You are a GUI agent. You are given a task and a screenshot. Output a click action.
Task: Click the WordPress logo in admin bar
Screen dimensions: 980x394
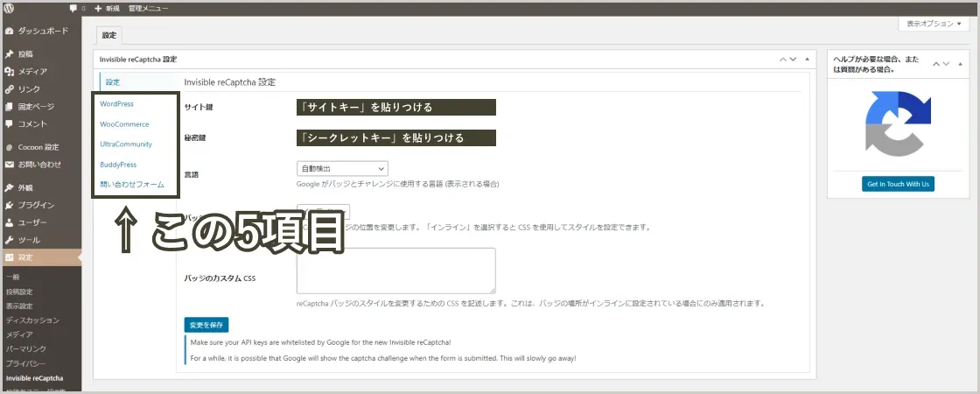8,8
